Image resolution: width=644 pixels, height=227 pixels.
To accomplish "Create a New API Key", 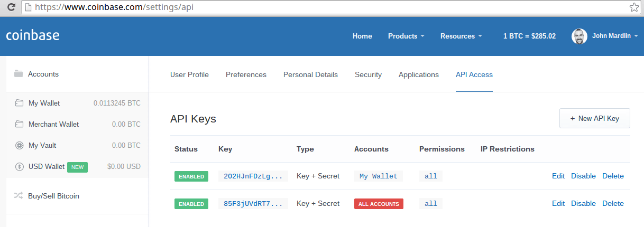I will [595, 118].
